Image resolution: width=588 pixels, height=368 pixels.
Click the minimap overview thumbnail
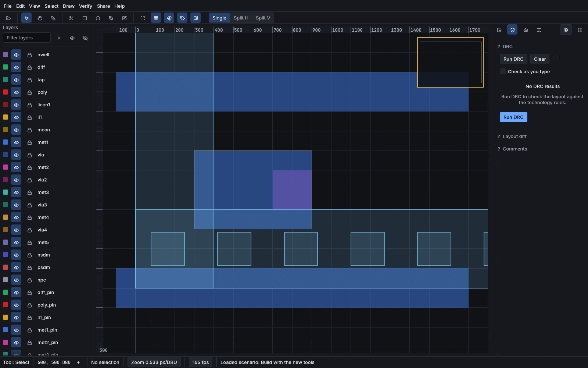coord(451,62)
